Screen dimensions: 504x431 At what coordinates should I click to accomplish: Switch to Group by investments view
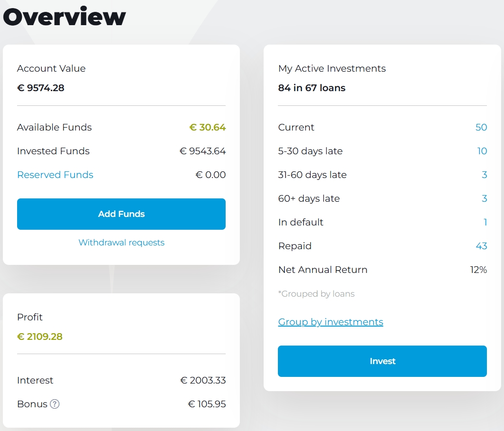pyautogui.click(x=330, y=322)
